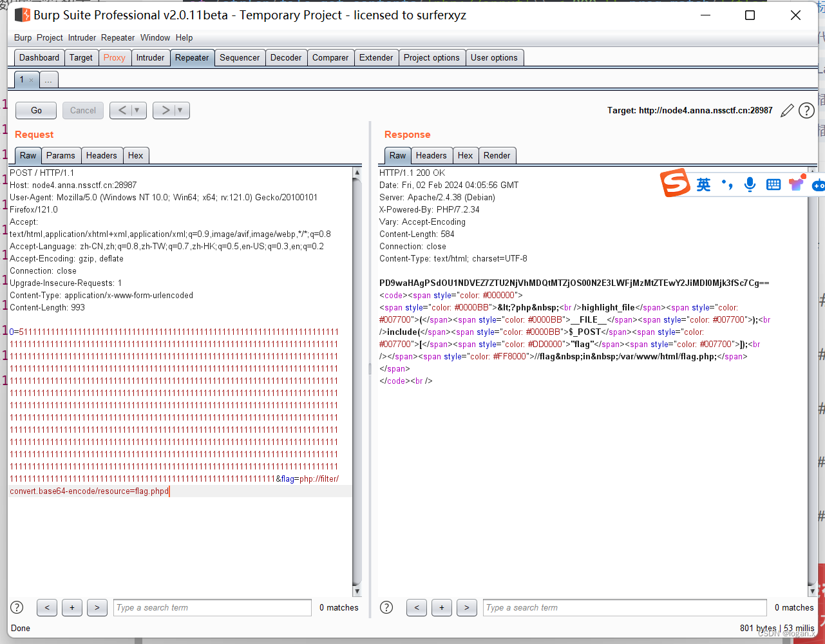Open Sogou soft keyboard icon
The height and width of the screenshot is (644, 825).
coord(773,185)
